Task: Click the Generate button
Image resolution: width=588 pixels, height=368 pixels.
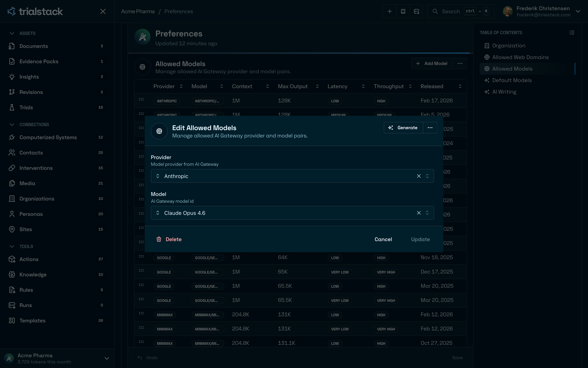Action: tap(403, 128)
